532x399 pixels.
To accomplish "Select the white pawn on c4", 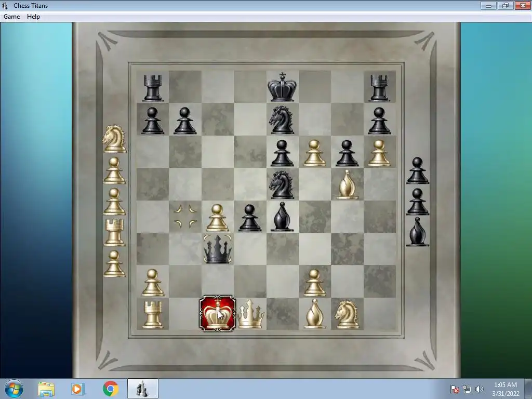I will tap(218, 218).
